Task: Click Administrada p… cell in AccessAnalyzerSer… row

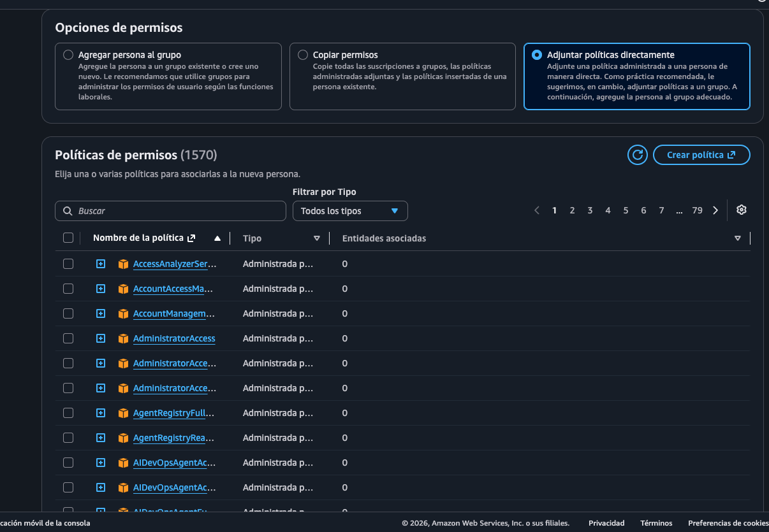Action: pos(278,264)
